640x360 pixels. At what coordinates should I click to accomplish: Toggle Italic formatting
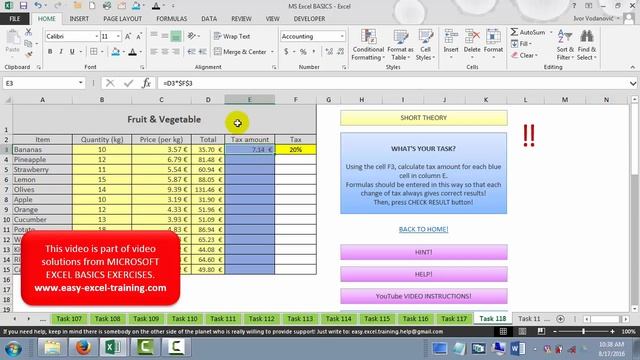coord(61,52)
